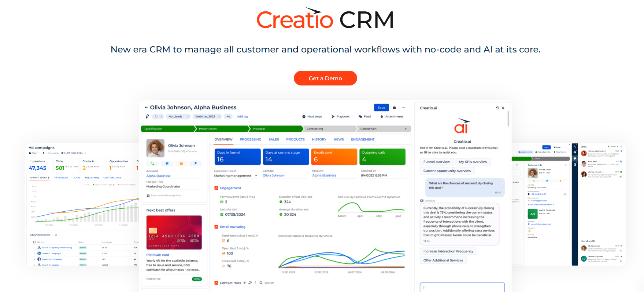Collapse the Engagement section
This screenshot has width=644, height=292.
pos(216,188)
